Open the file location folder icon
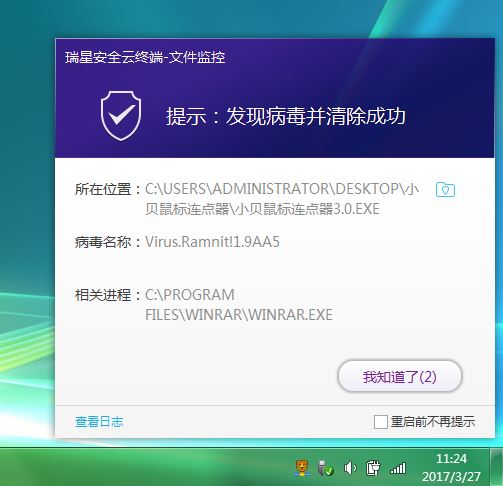Screen dimensions: 503x486 [445, 190]
